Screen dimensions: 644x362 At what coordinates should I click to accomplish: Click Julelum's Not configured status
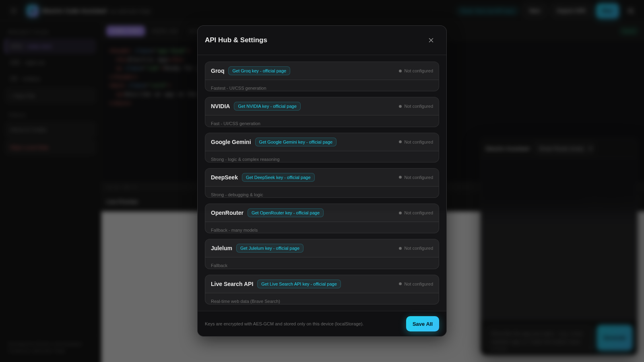(416, 248)
